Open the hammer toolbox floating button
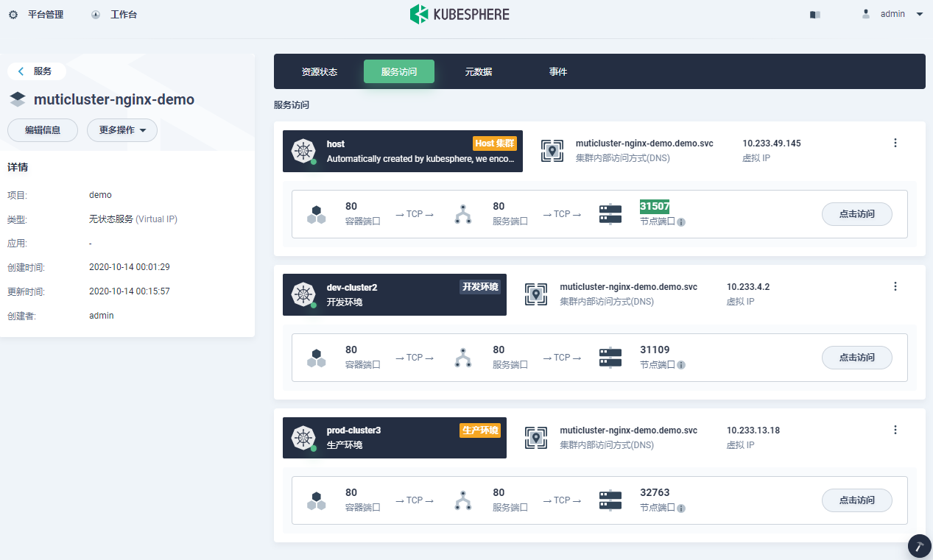933x560 pixels. tap(920, 546)
